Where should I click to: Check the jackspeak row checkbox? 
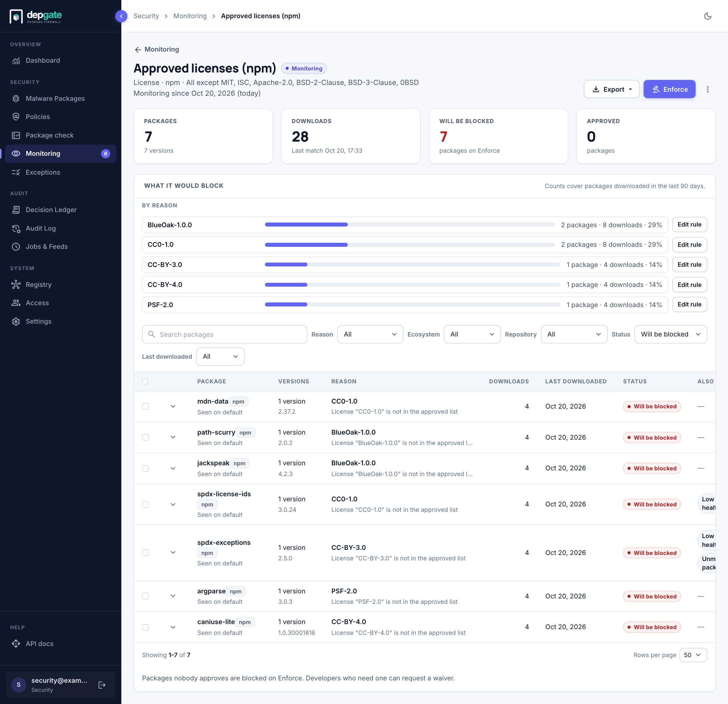point(146,468)
